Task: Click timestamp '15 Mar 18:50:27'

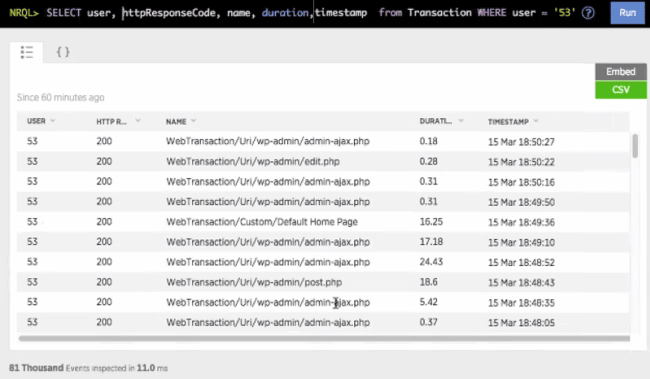Action: (x=521, y=142)
